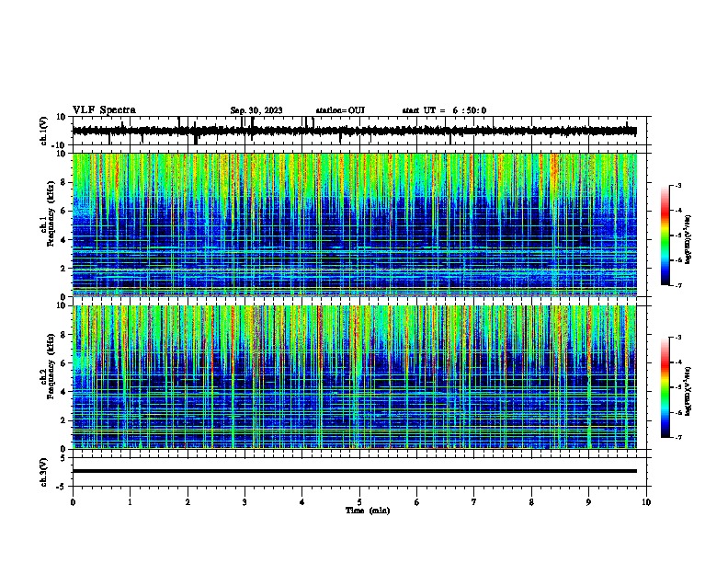The width and height of the screenshot is (728, 563).
Task: Click the "8" kHz tick of ch.1 spectrogram
Action: tap(64, 182)
